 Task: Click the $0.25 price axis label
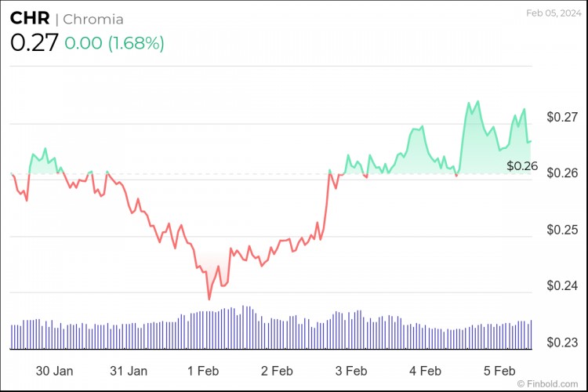click(562, 230)
